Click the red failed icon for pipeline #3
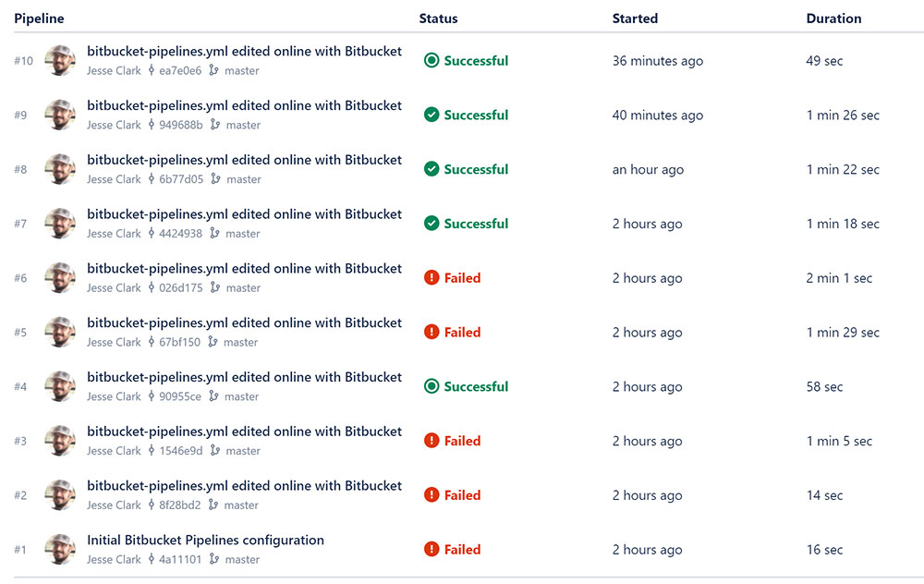The image size is (924, 584). point(432,442)
